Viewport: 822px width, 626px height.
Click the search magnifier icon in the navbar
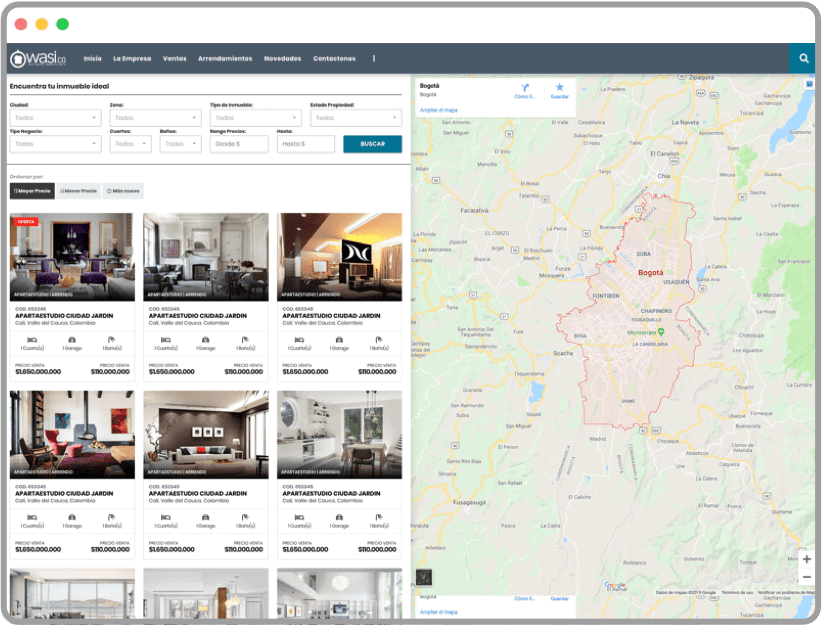click(x=804, y=58)
